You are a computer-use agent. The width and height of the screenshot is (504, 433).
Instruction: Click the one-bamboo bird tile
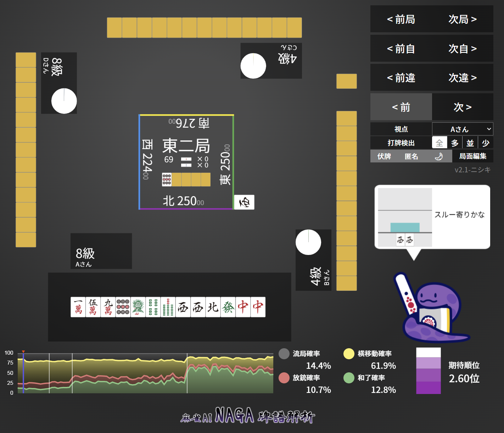[x=138, y=307]
